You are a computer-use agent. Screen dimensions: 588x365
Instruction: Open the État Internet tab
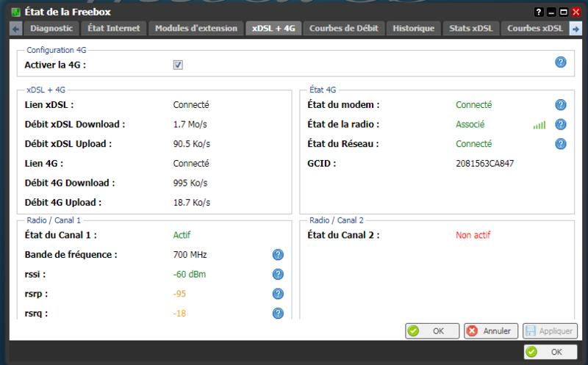click(x=114, y=29)
